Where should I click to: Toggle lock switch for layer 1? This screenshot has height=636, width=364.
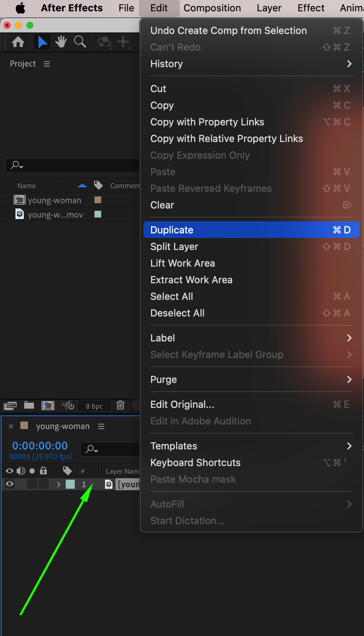(x=43, y=484)
